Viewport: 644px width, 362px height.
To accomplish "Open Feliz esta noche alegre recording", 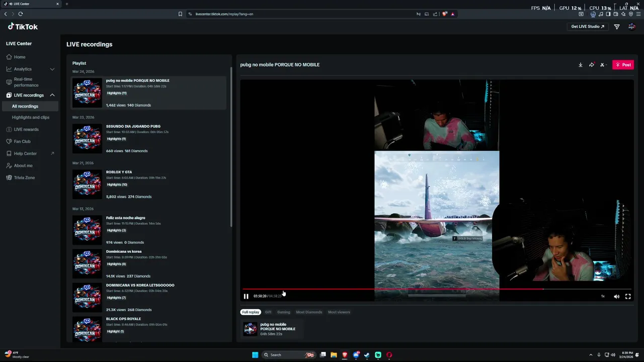I will (149, 230).
